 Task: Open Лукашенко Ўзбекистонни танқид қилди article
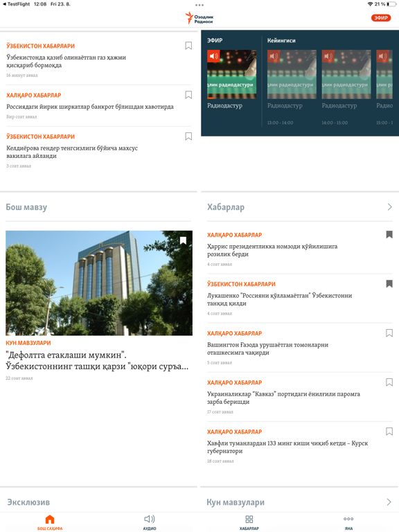pyautogui.click(x=280, y=299)
